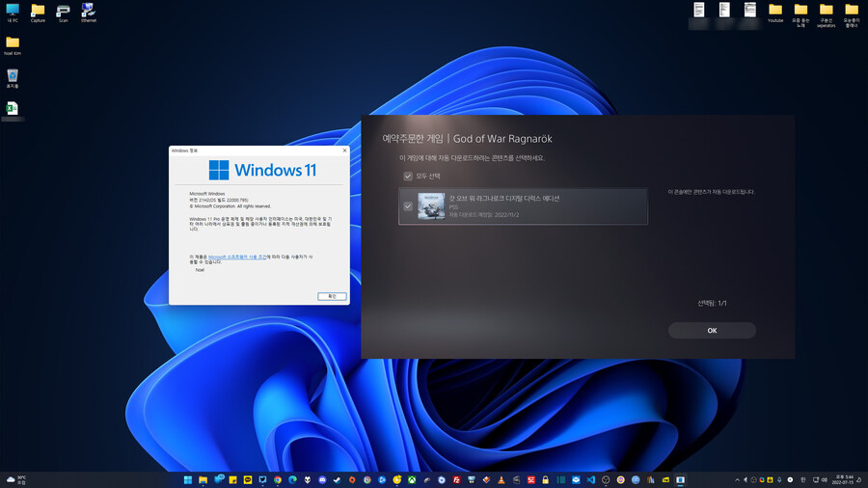The height and width of the screenshot is (488, 868).
Task: Open the weather widget on taskbar
Action: 16,479
